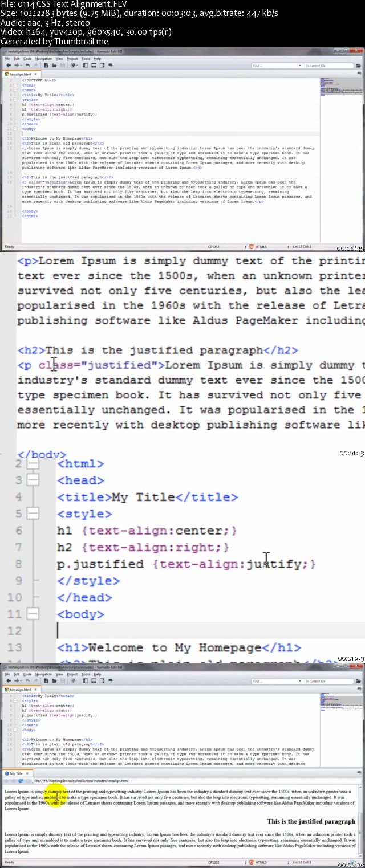Click the enlarged line 9 </style> tag
The width and height of the screenshot is (365, 868).
click(x=88, y=581)
